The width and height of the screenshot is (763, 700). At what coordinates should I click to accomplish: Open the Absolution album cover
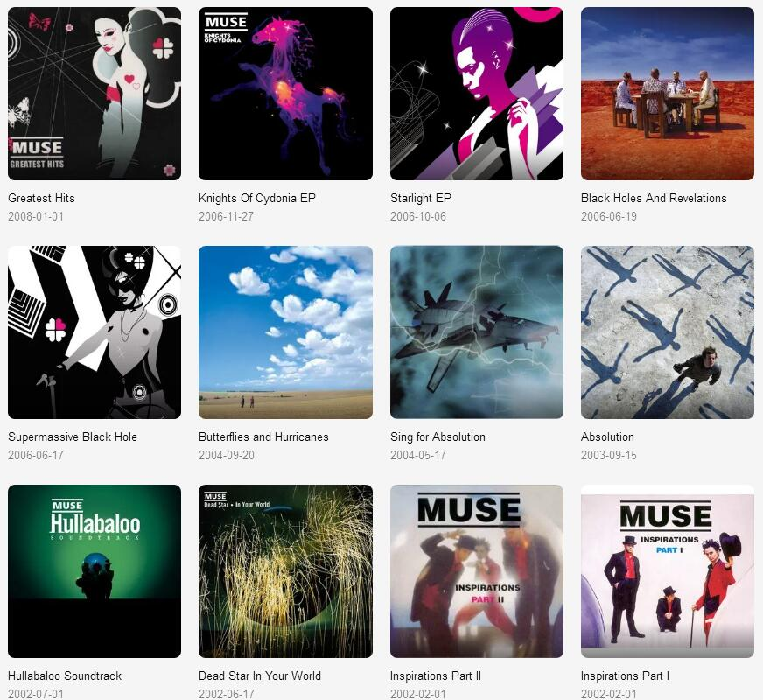tap(668, 332)
